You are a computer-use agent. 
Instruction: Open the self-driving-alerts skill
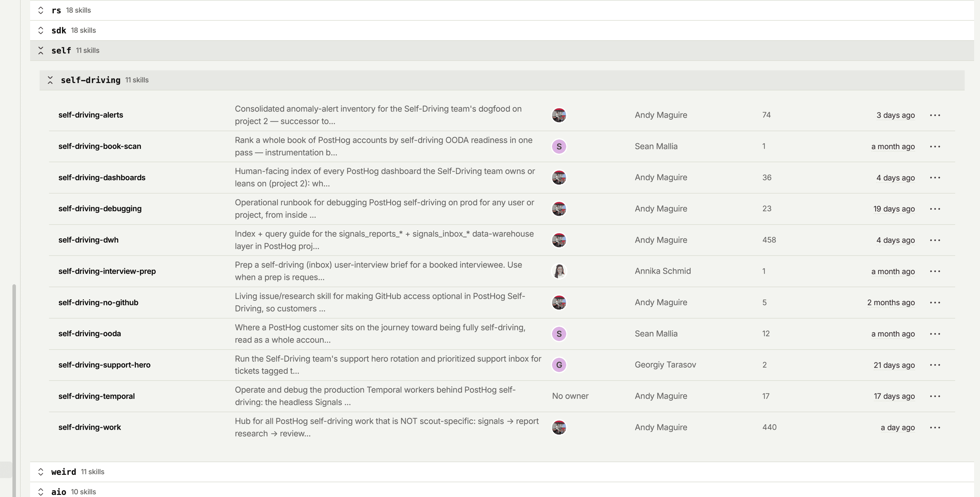[x=91, y=115]
